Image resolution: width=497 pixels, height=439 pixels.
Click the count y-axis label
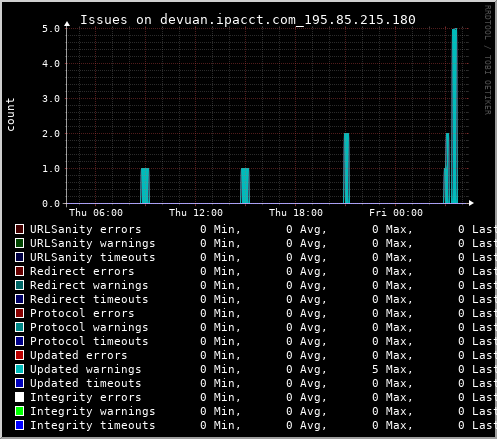pos(10,114)
